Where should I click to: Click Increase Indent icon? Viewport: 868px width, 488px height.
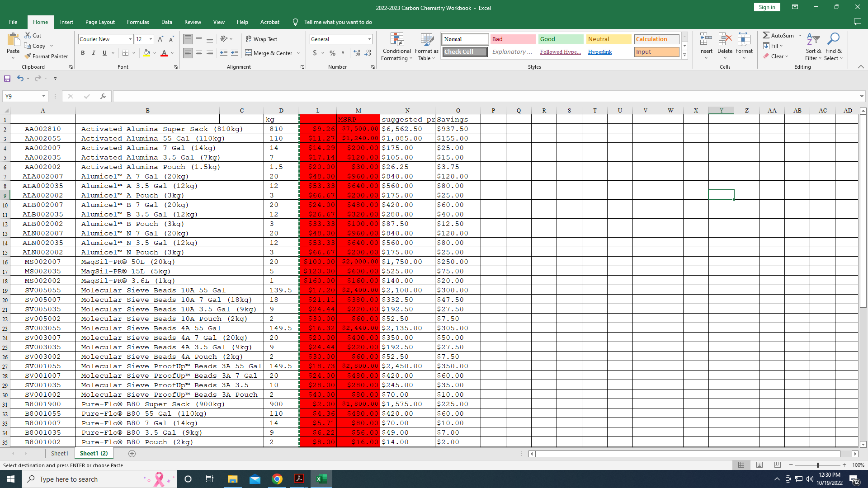tap(235, 53)
